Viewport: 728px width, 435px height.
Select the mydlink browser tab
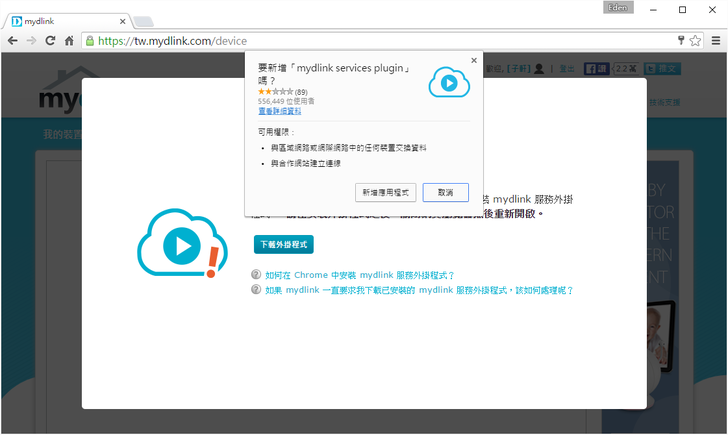click(x=70, y=21)
